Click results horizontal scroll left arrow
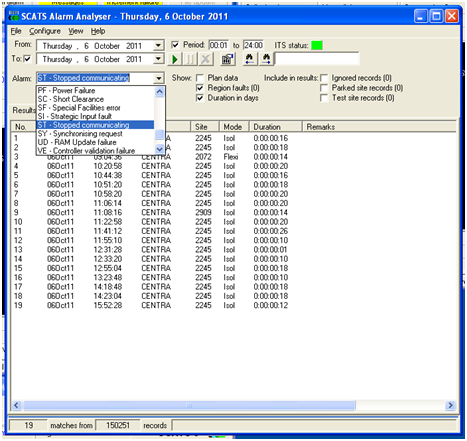The height and width of the screenshot is (441, 467). point(16,406)
